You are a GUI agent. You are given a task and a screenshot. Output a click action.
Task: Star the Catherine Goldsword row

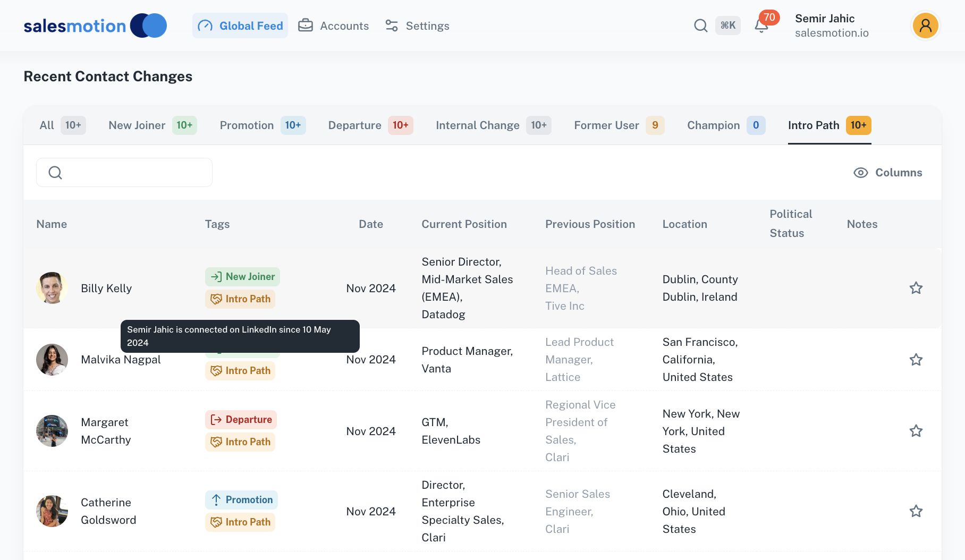[916, 511]
